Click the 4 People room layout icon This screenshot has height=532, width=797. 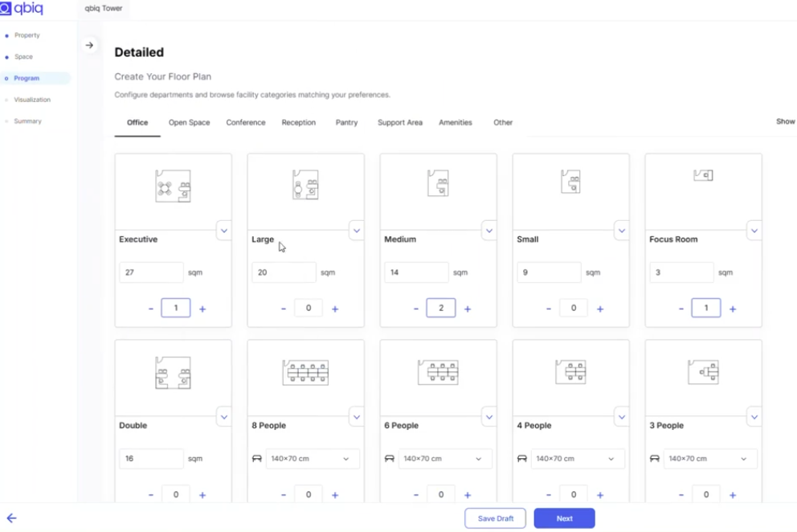click(x=570, y=371)
